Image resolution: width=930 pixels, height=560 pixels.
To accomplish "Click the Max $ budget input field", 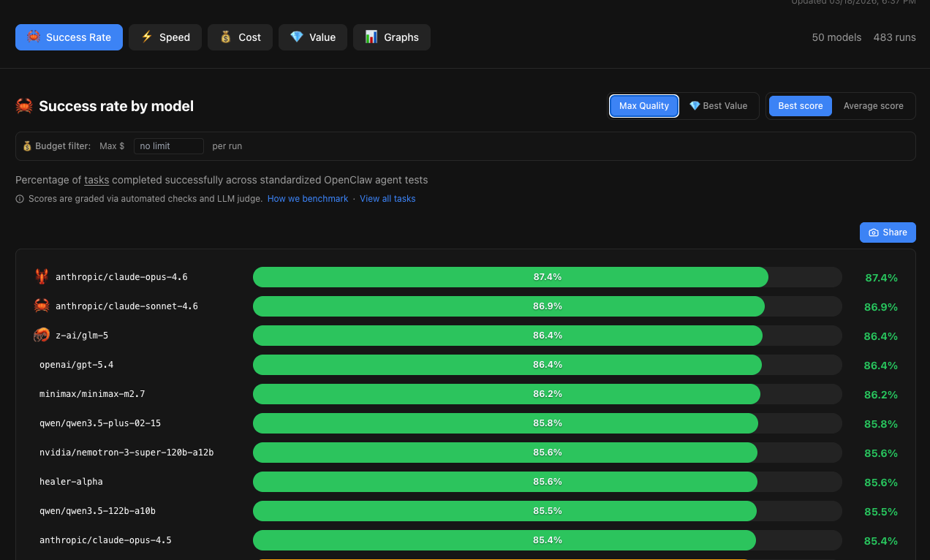I will click(x=169, y=146).
